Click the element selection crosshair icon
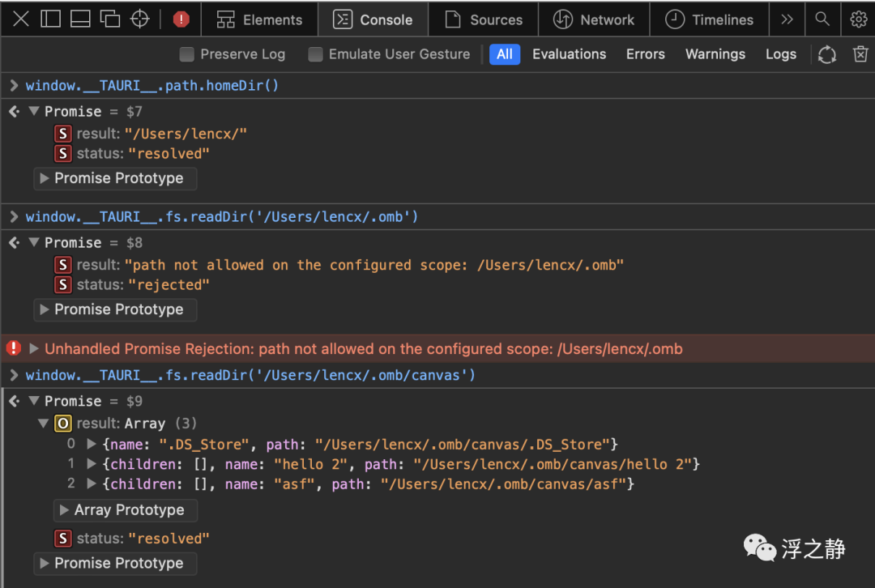 [140, 19]
